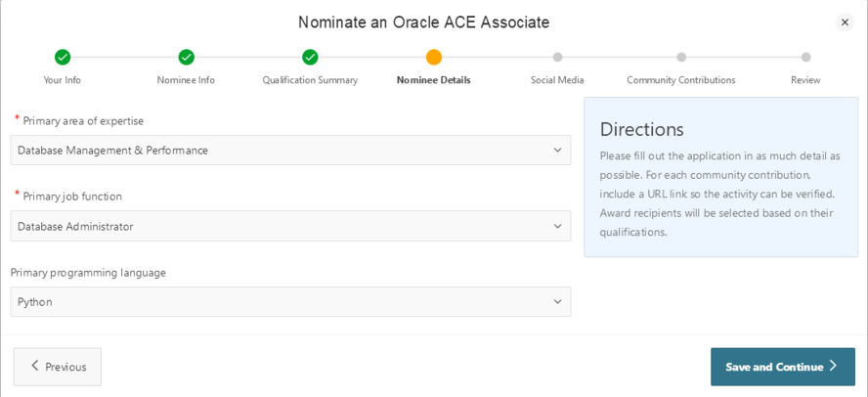Go to the Review step label

[x=805, y=80]
